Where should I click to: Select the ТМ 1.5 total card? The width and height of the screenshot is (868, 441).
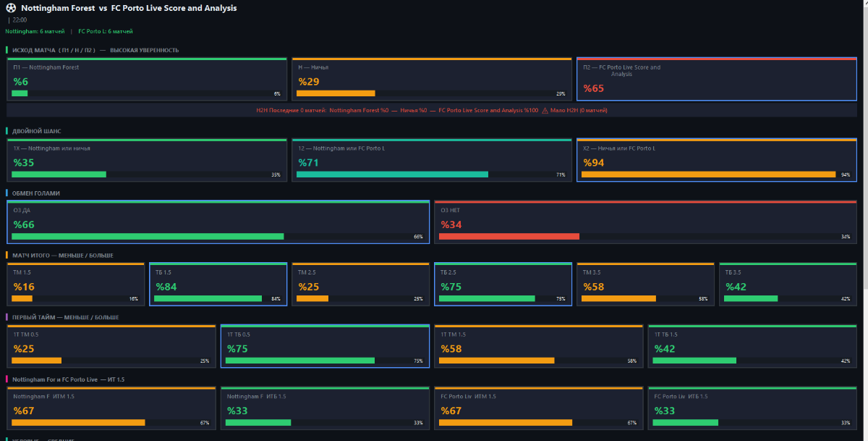75,285
